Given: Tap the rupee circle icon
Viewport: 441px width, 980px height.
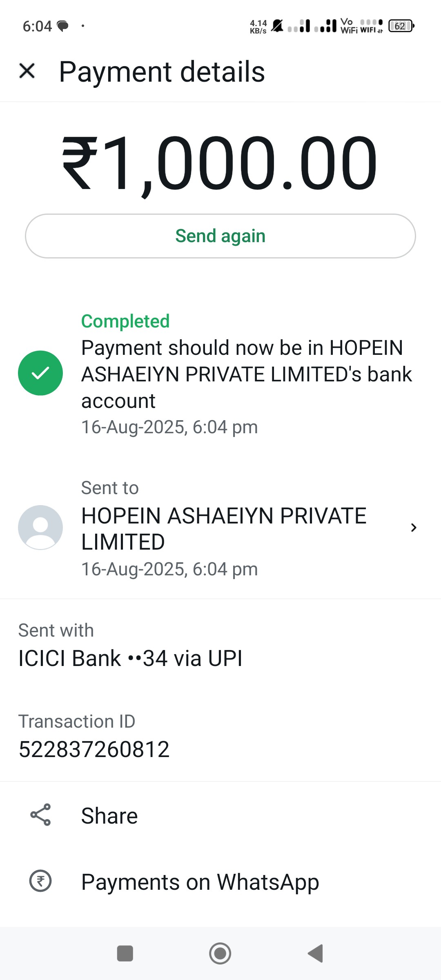Looking at the screenshot, I should tap(40, 881).
